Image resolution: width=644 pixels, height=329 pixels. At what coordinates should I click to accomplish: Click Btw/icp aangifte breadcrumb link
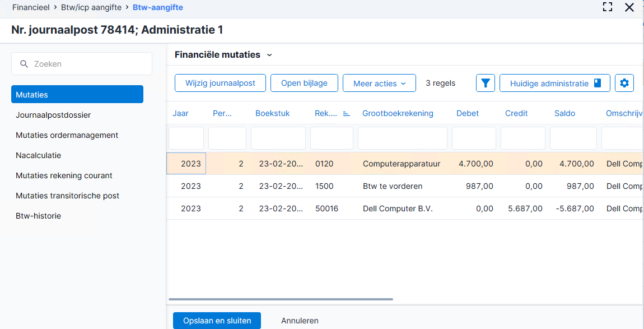point(91,7)
